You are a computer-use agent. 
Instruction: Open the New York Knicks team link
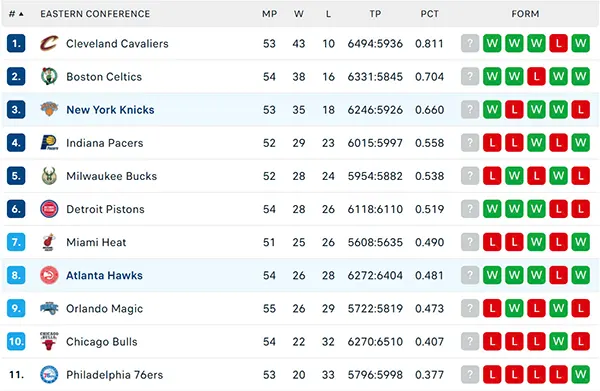coord(110,110)
